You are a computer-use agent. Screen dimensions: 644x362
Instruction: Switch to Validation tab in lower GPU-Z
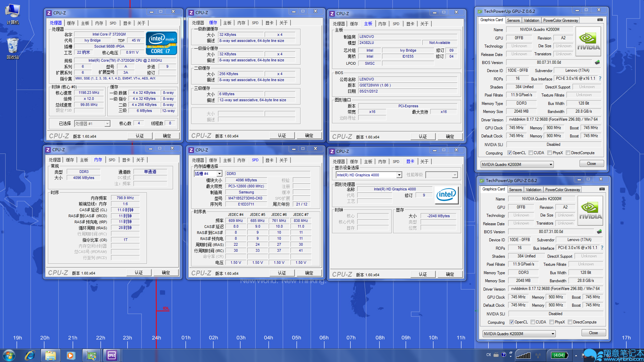533,190
